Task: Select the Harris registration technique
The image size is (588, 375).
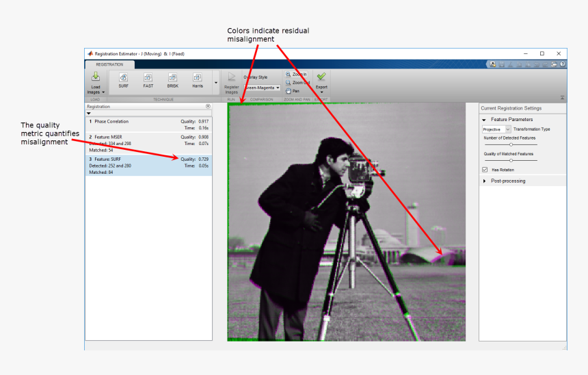Action: point(197,80)
